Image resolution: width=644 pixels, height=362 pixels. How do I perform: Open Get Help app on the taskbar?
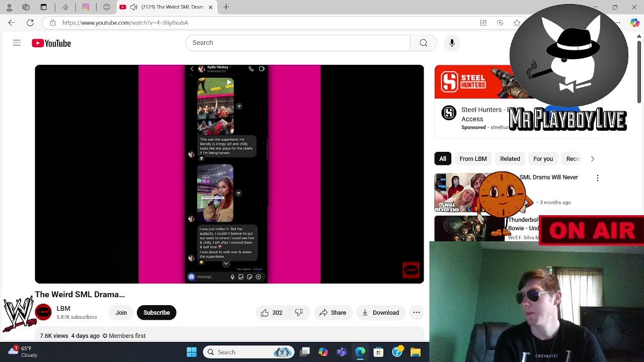[397, 352]
